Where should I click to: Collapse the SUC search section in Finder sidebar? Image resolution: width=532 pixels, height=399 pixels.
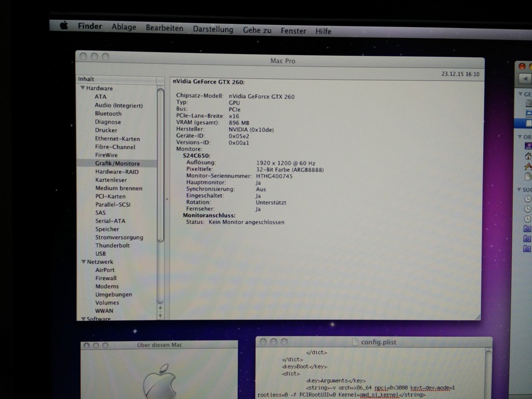click(x=520, y=189)
